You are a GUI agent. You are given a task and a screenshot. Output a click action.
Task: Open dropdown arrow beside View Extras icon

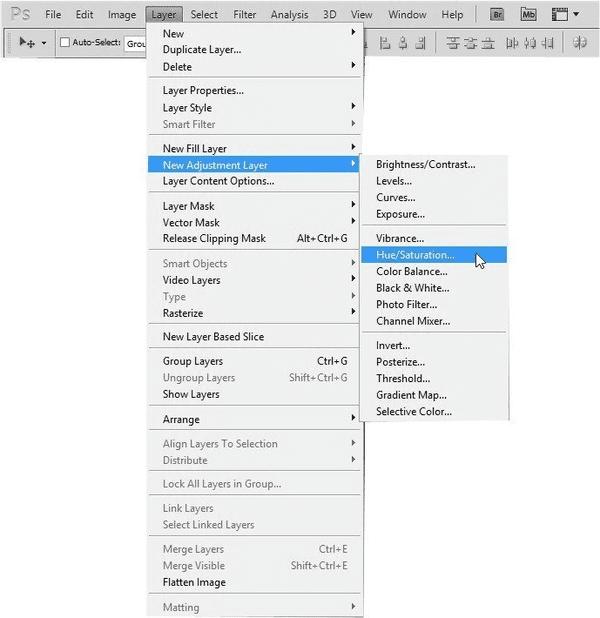coord(576,14)
